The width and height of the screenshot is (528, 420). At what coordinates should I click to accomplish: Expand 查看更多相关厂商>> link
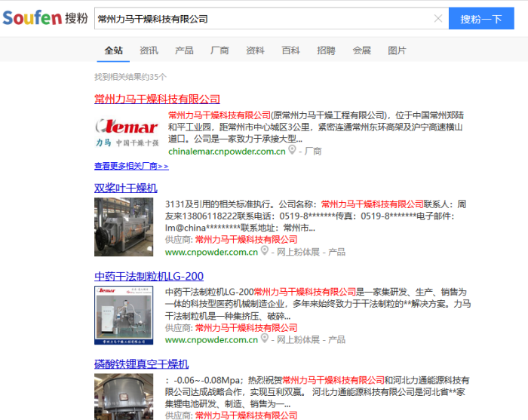[131, 166]
